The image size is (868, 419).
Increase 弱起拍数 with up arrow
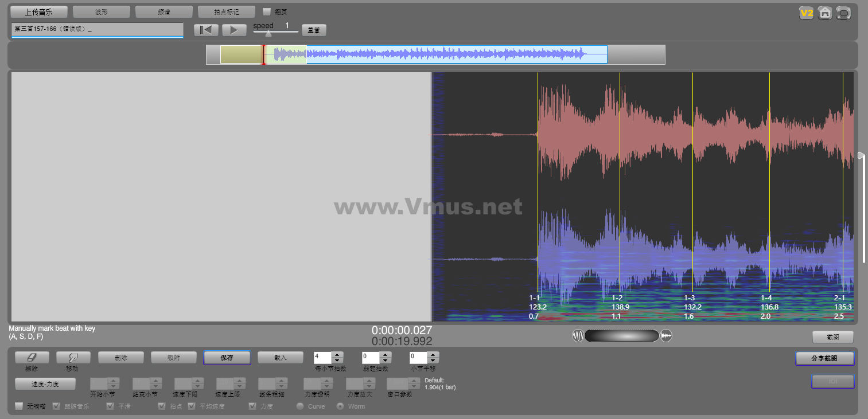[x=386, y=355]
